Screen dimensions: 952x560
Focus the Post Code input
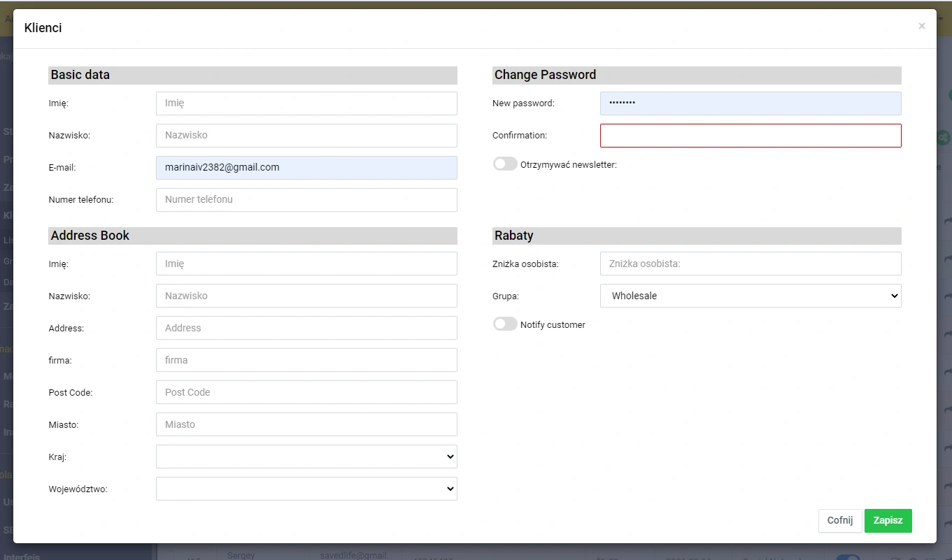pos(306,392)
